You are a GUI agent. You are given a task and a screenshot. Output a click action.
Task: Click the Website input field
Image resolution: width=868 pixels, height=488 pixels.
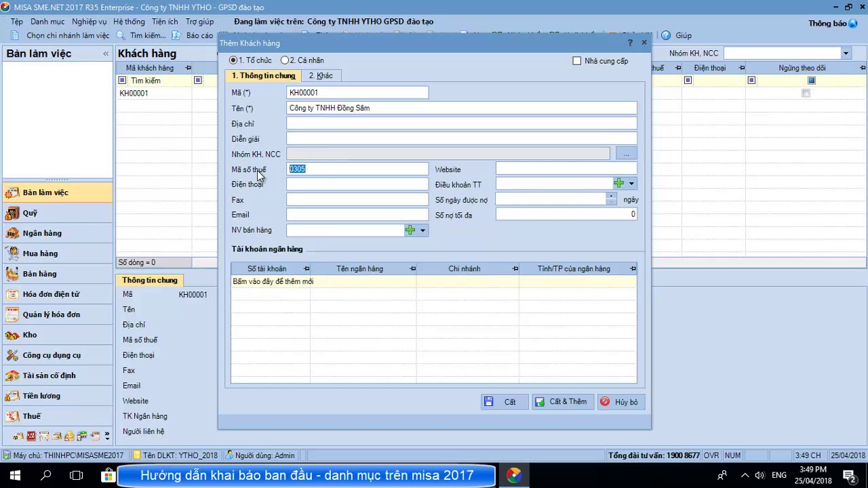(x=566, y=169)
